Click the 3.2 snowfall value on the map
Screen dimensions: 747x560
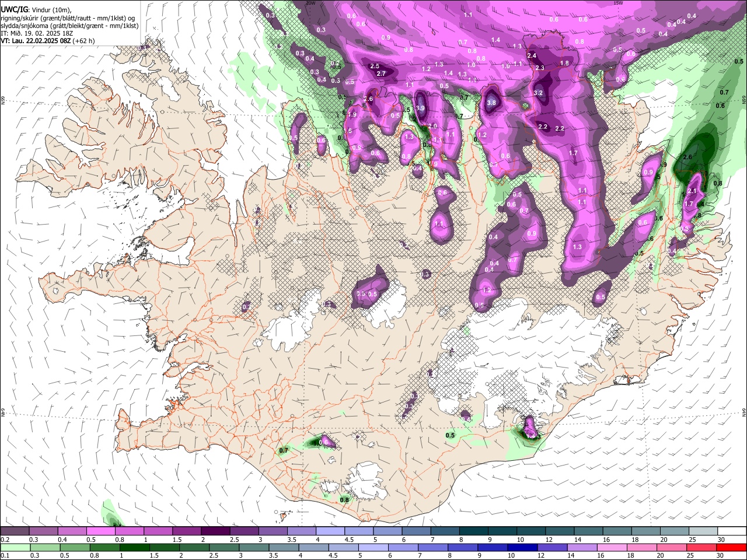pos(538,93)
